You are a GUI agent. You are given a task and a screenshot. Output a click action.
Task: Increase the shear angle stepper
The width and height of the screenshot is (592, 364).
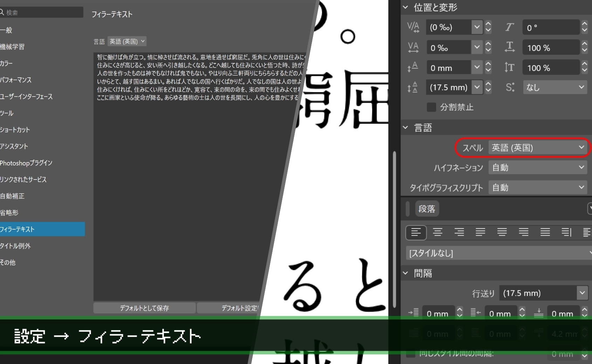[x=584, y=24]
